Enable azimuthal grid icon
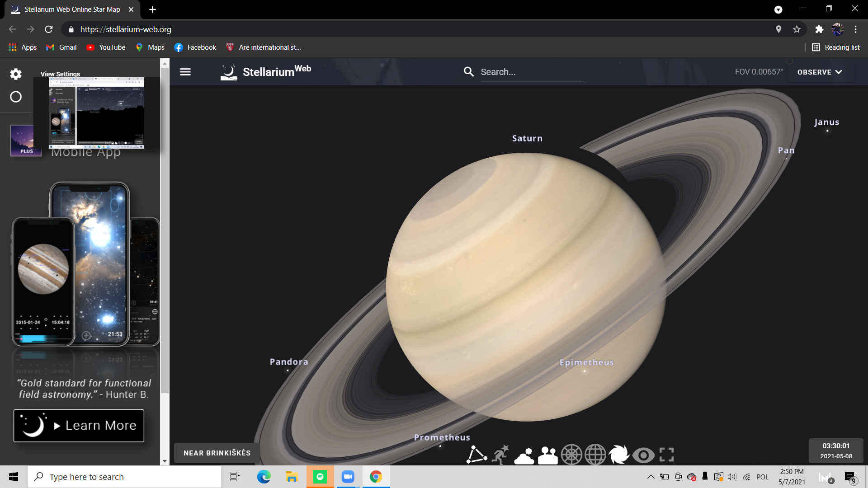 [x=571, y=455]
